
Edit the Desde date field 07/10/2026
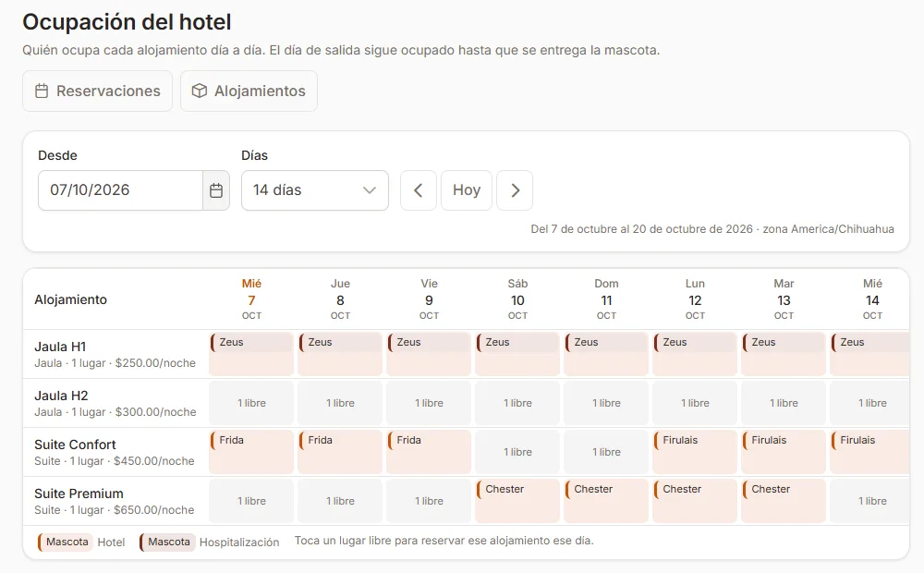(120, 190)
